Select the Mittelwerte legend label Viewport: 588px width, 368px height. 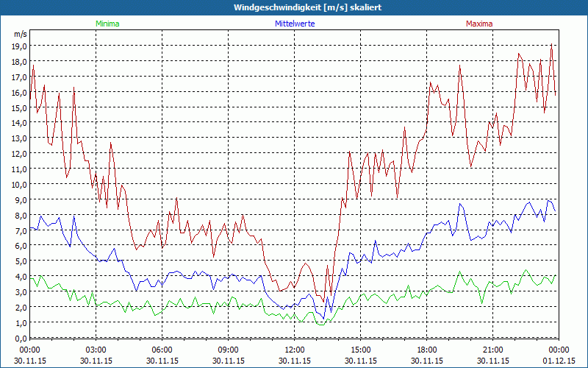tap(295, 24)
